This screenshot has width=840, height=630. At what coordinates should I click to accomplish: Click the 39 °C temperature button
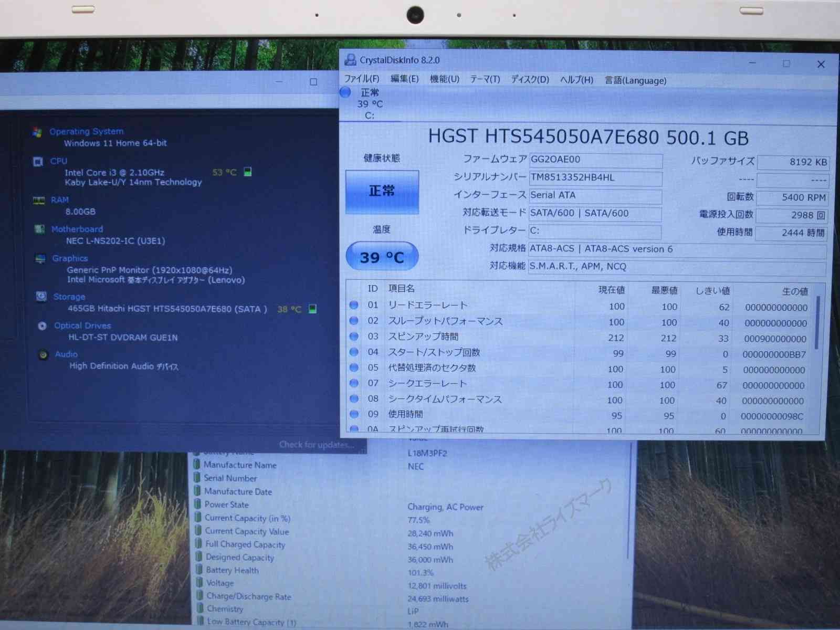(382, 257)
